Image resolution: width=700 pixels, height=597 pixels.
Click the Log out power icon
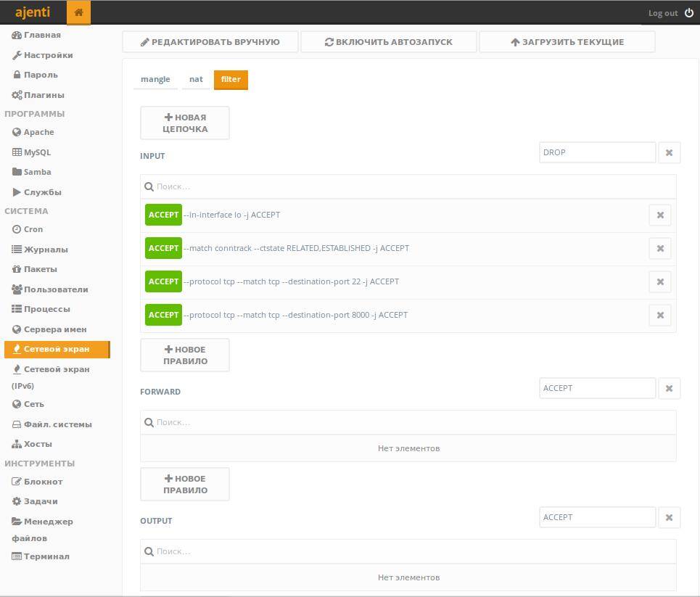click(x=688, y=13)
